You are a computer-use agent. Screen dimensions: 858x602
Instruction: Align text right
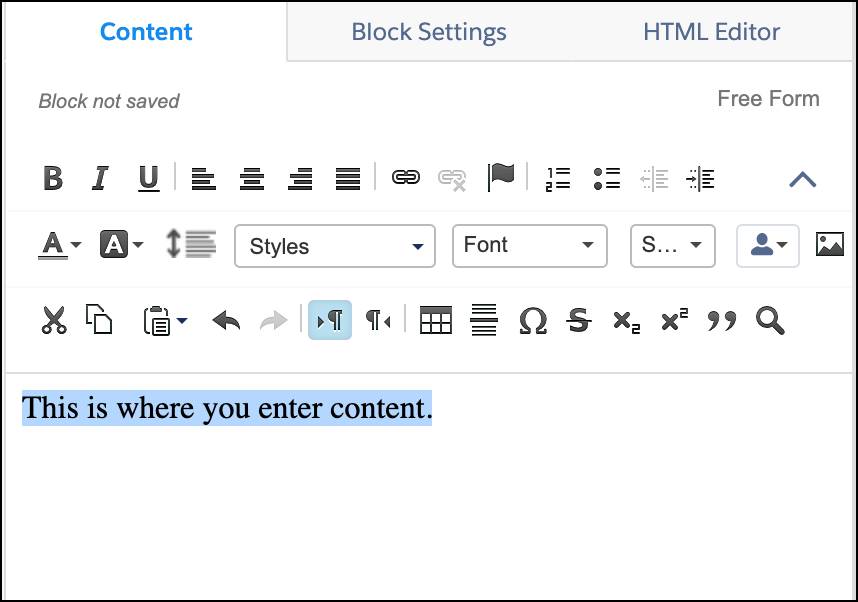pos(300,179)
